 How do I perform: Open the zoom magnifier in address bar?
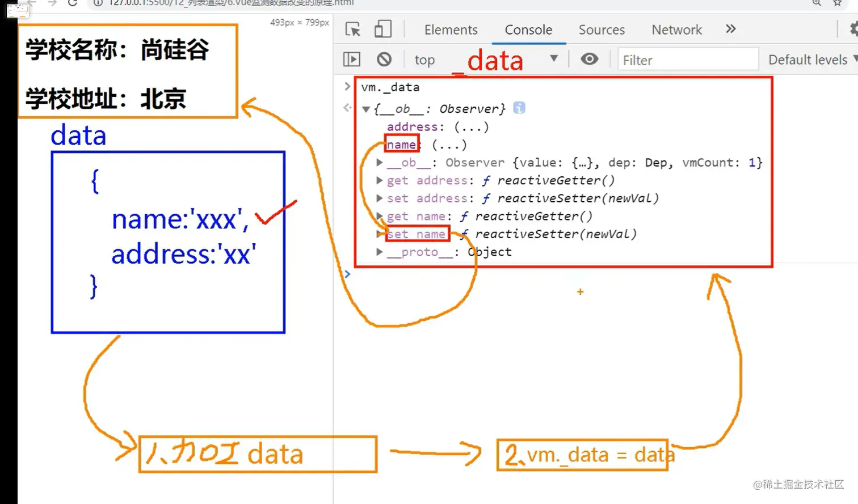click(x=817, y=3)
